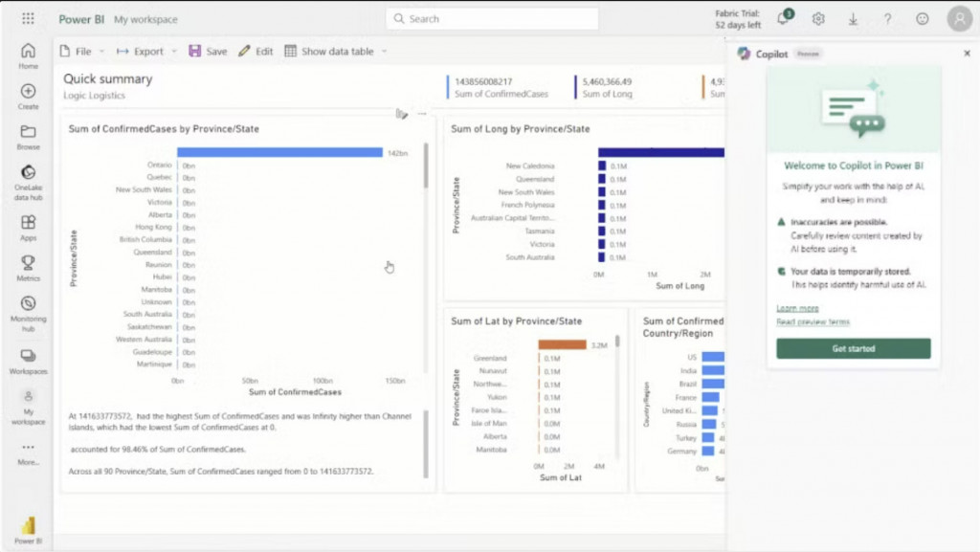Open My workspace sidebar item
Viewport: 980px width, 552px height.
(28, 408)
